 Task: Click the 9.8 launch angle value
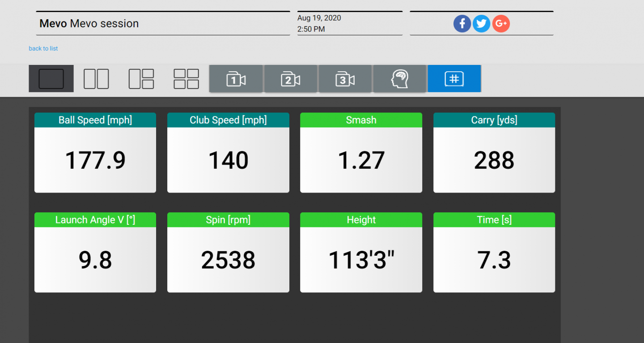coord(95,260)
